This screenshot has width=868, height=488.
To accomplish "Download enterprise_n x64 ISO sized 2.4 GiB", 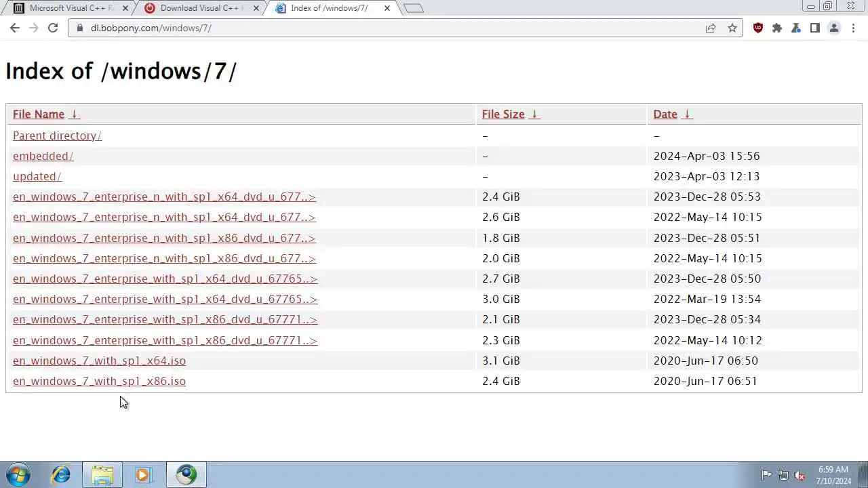I will [164, 197].
